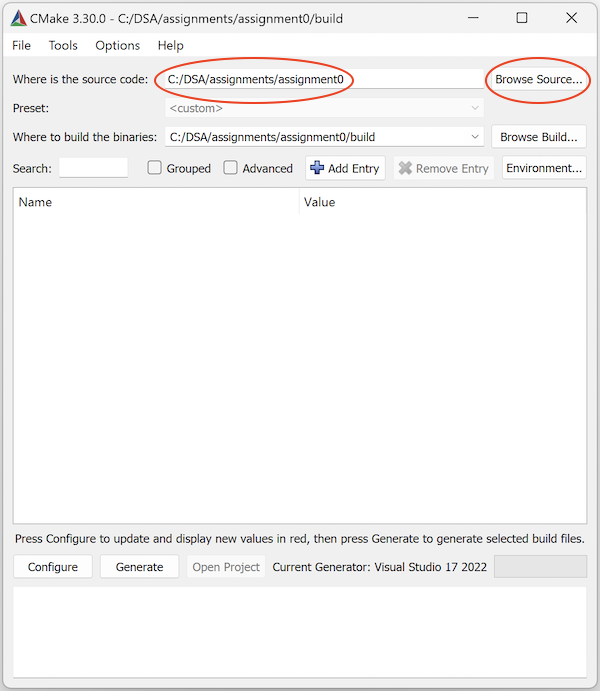Viewport: 600px width, 691px height.
Task: Click the blue plus Add Entry icon
Action: [x=317, y=168]
